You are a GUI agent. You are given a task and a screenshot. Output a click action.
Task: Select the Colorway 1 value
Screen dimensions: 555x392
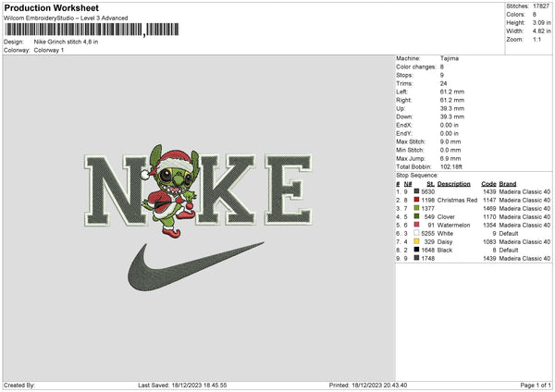[x=49, y=50]
